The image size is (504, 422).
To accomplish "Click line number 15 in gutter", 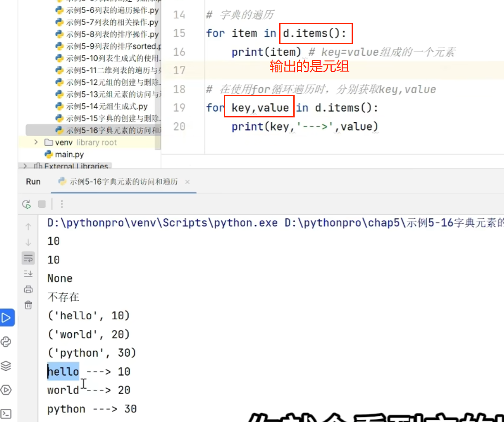I will [x=179, y=33].
